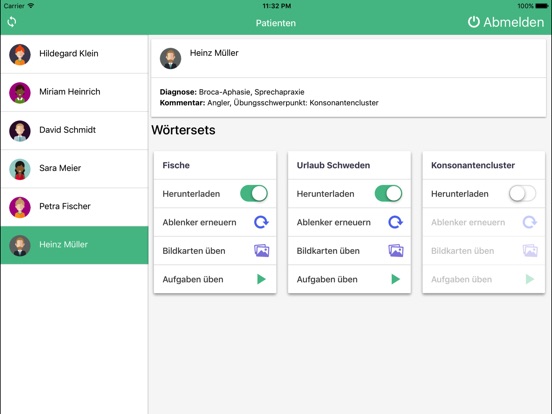Click Konsonantencluster word set title
552x414 pixels.
[473, 165]
